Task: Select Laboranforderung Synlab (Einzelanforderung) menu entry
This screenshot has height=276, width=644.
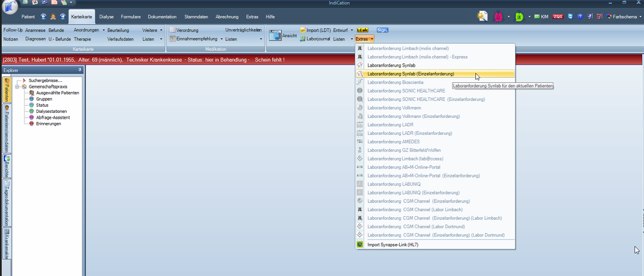Action: pos(410,74)
